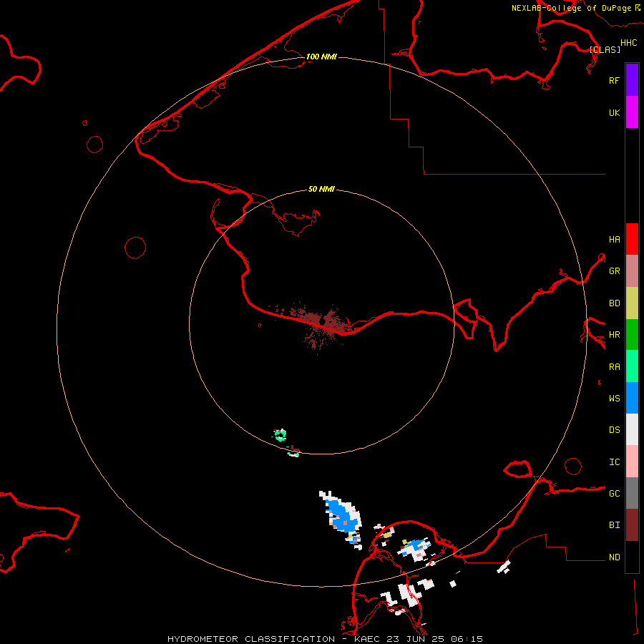Click the RF legend label
Image resolution: width=644 pixels, height=644 pixels.
614,80
